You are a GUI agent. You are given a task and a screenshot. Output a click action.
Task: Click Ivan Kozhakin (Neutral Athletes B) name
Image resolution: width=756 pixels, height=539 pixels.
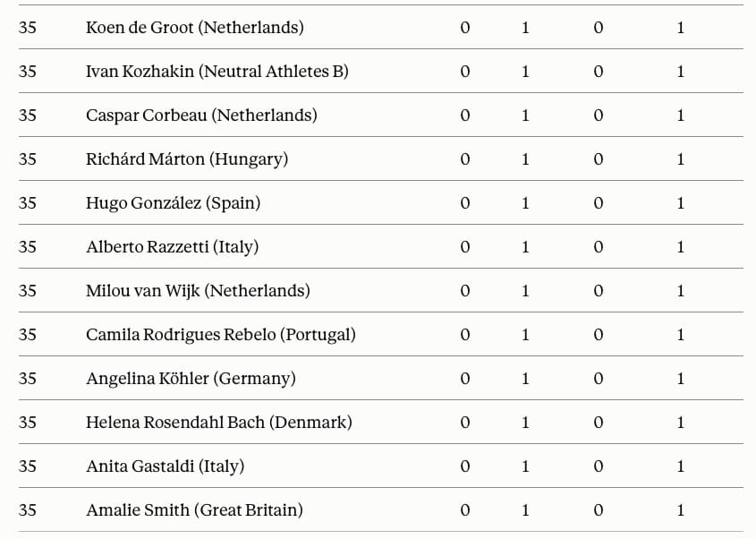(217, 72)
